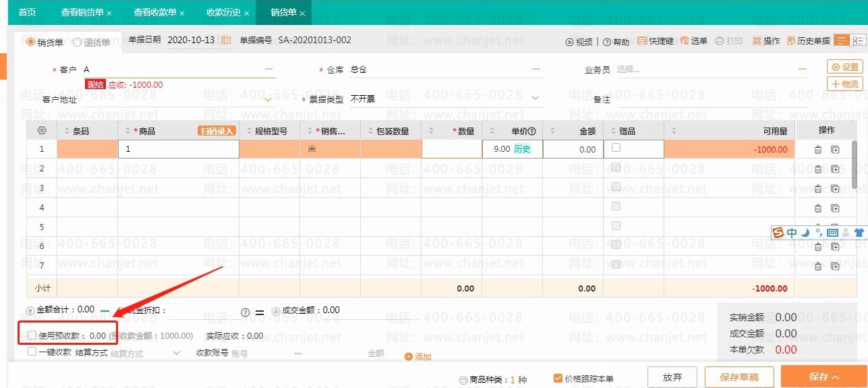Switch to the 查看收款单 tab

[x=155, y=12]
